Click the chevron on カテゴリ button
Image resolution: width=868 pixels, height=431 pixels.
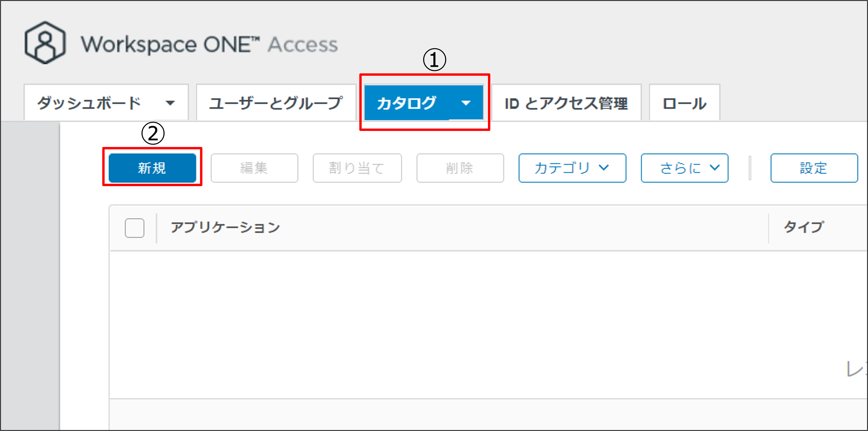[x=604, y=167]
